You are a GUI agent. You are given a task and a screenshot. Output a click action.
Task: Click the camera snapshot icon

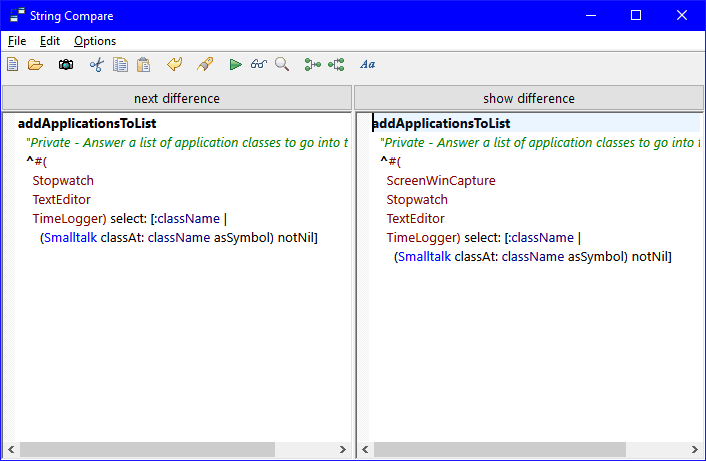pyautogui.click(x=66, y=65)
